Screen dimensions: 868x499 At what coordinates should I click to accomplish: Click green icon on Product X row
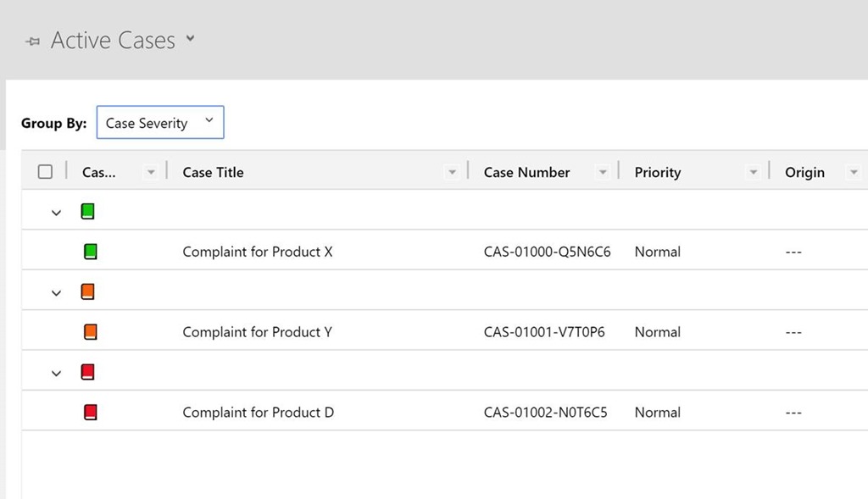click(91, 252)
